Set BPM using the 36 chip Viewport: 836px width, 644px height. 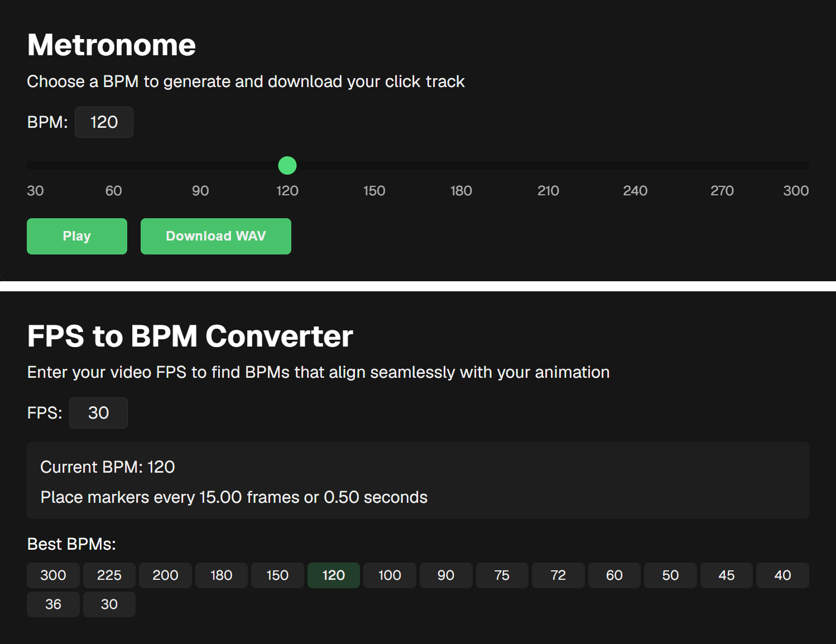pos(53,604)
